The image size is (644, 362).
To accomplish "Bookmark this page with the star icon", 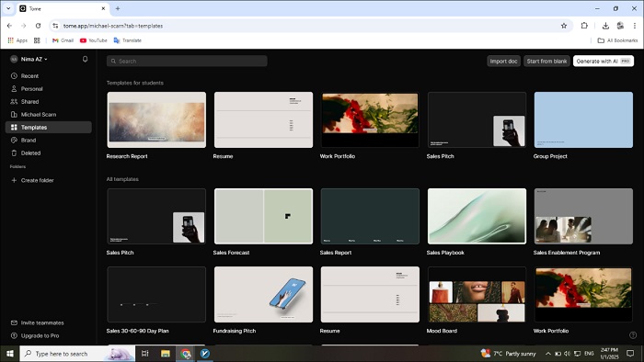I will coord(564,26).
